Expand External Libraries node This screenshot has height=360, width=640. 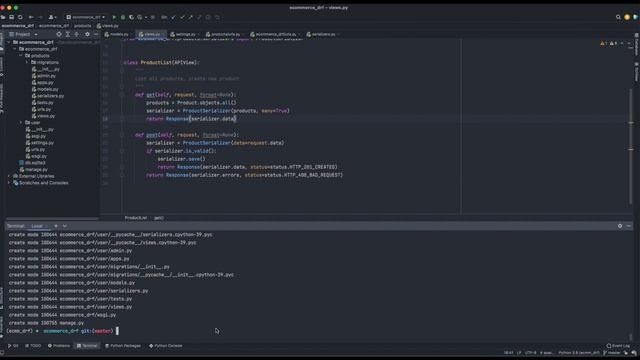click(x=9, y=176)
